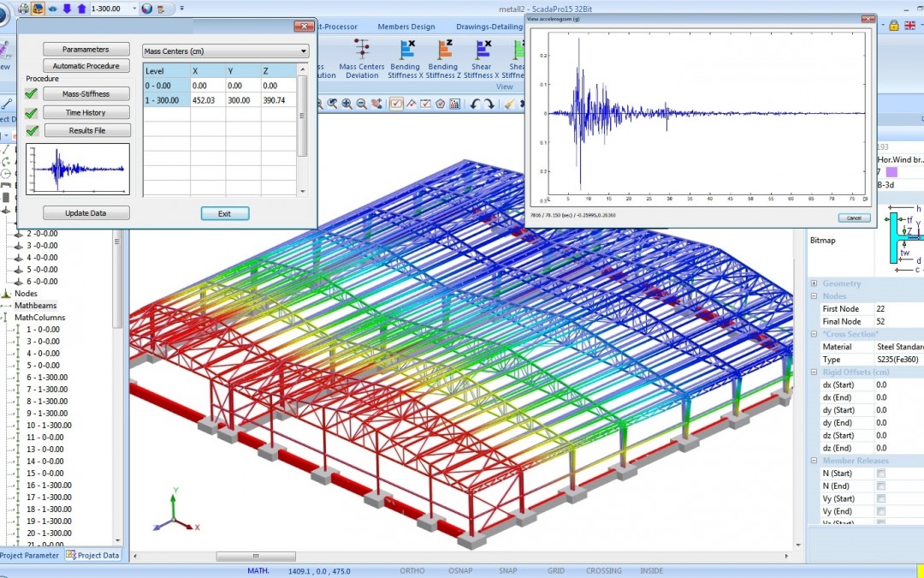Click the Redo arrow on the view toolbar
This screenshot has width=924, height=578.
click(489, 103)
